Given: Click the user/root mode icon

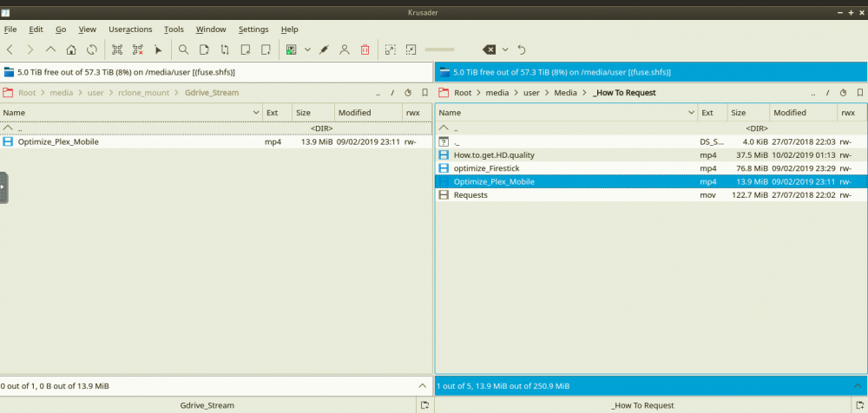Looking at the screenshot, I should tap(345, 49).
